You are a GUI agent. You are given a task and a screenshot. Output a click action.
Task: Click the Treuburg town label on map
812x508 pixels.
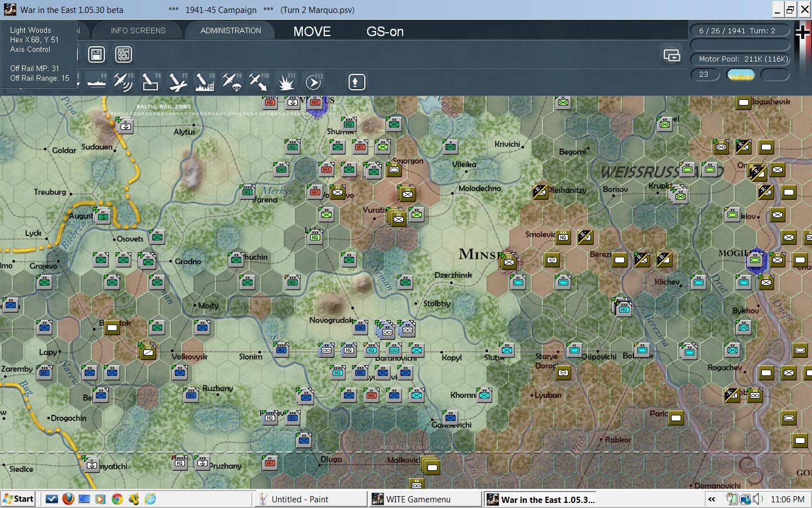tap(50, 192)
